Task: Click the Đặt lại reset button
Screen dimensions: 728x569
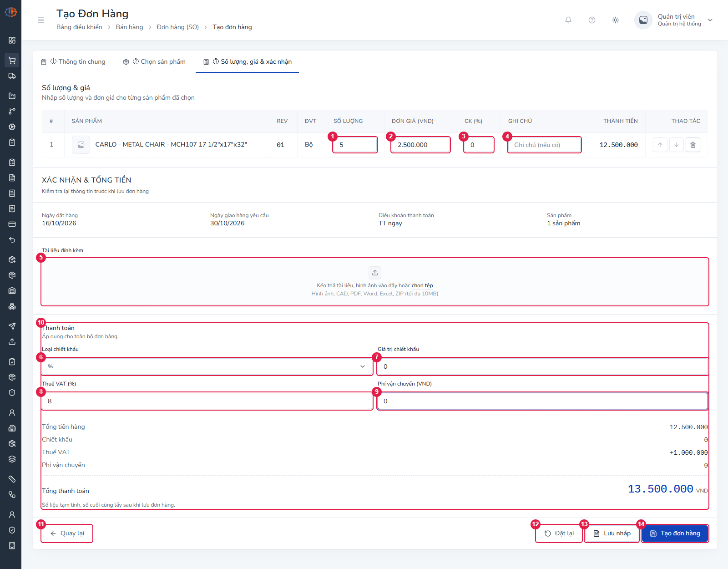Action: [559, 533]
